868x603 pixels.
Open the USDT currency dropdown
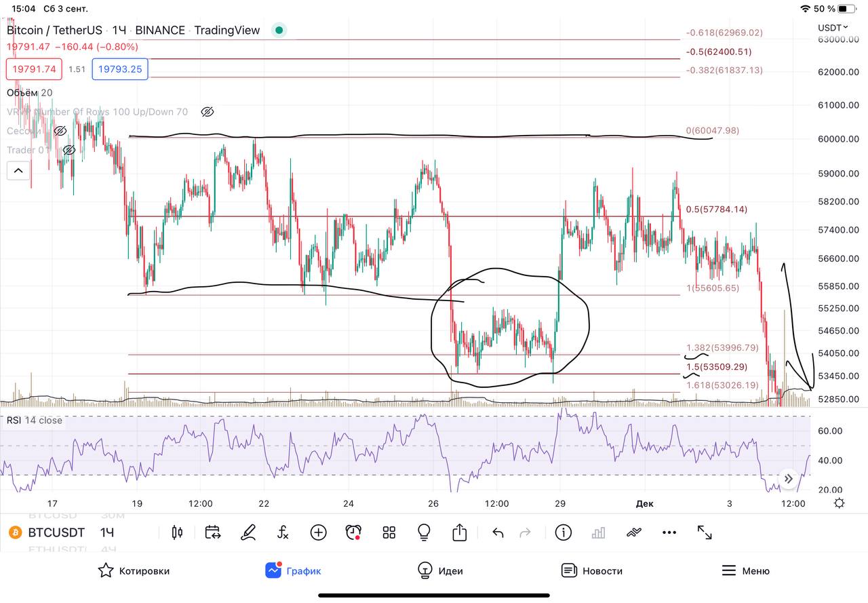coord(833,28)
